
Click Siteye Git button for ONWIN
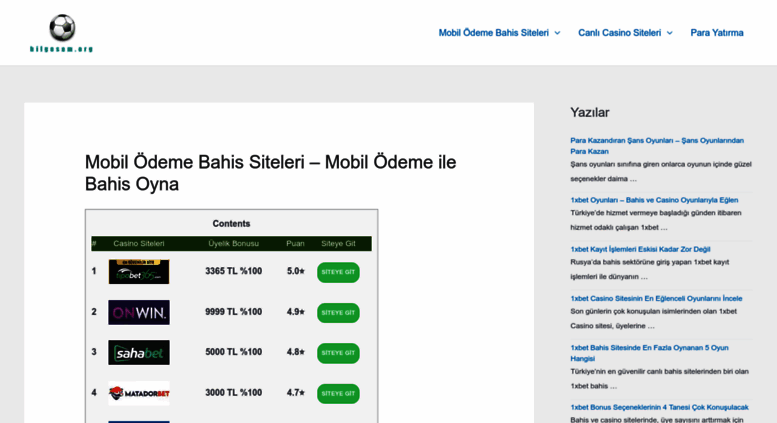(x=338, y=313)
